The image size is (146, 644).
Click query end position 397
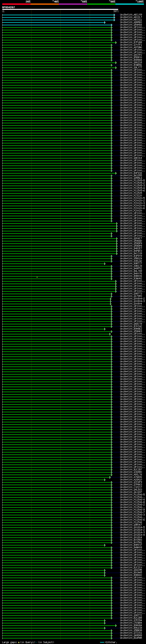pos(115,11)
